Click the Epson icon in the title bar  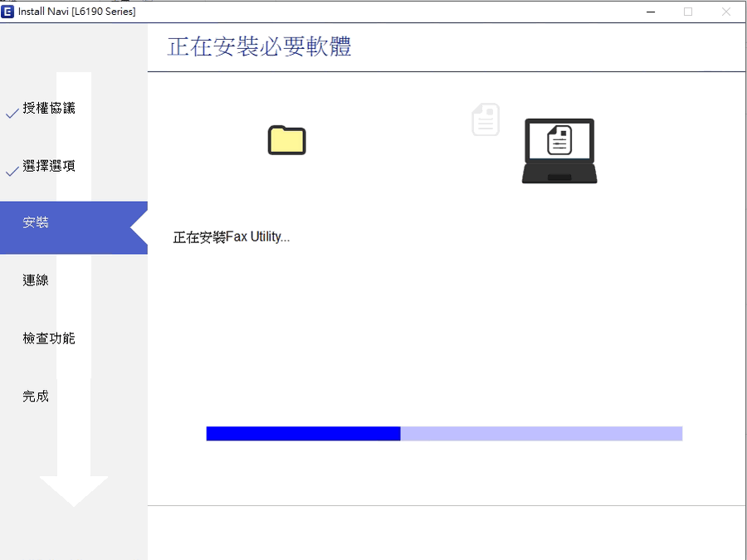(9, 12)
